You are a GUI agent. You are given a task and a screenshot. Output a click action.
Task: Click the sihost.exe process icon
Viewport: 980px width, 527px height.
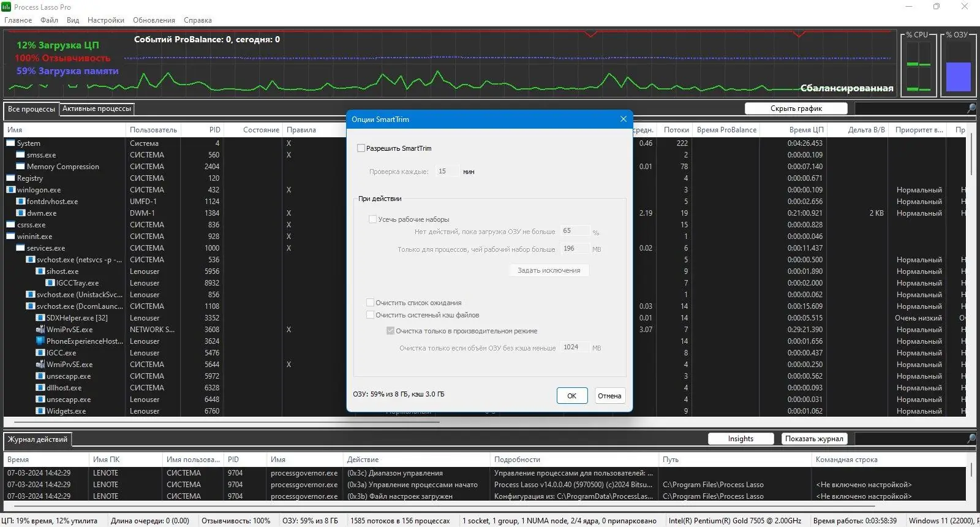pos(40,271)
